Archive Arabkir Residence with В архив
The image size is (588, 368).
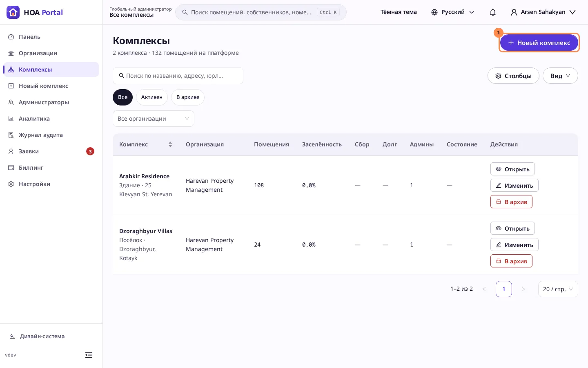[x=511, y=202]
